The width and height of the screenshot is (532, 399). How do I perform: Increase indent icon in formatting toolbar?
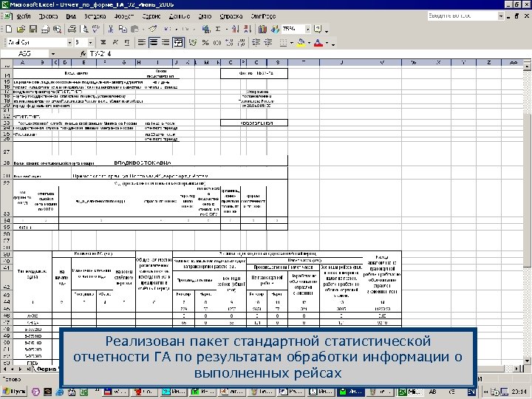[268, 42]
